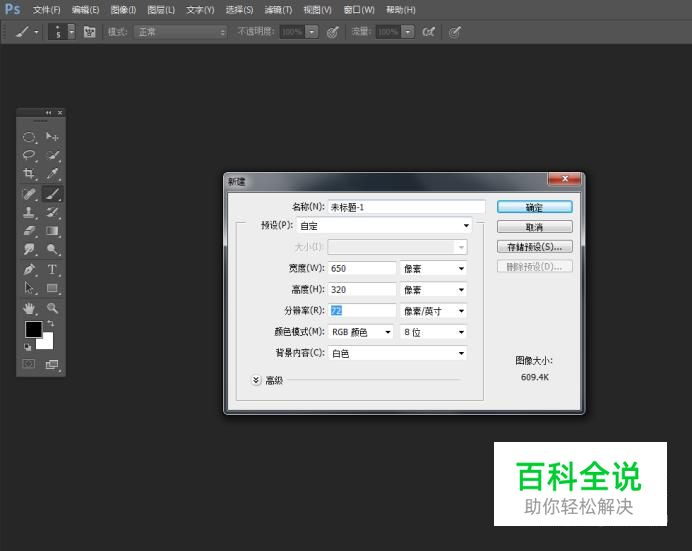
Task: Select the Horizontal Type tool
Action: pyautogui.click(x=52, y=269)
